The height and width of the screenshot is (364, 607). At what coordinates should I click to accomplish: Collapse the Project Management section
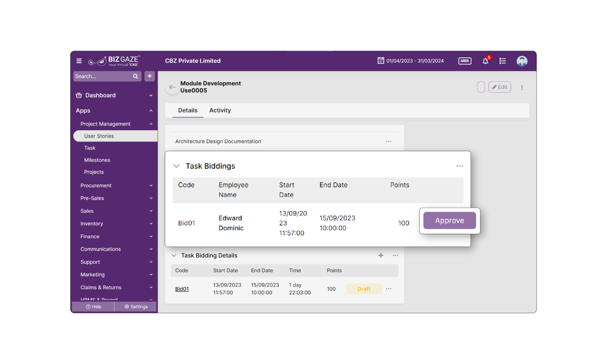coord(151,124)
